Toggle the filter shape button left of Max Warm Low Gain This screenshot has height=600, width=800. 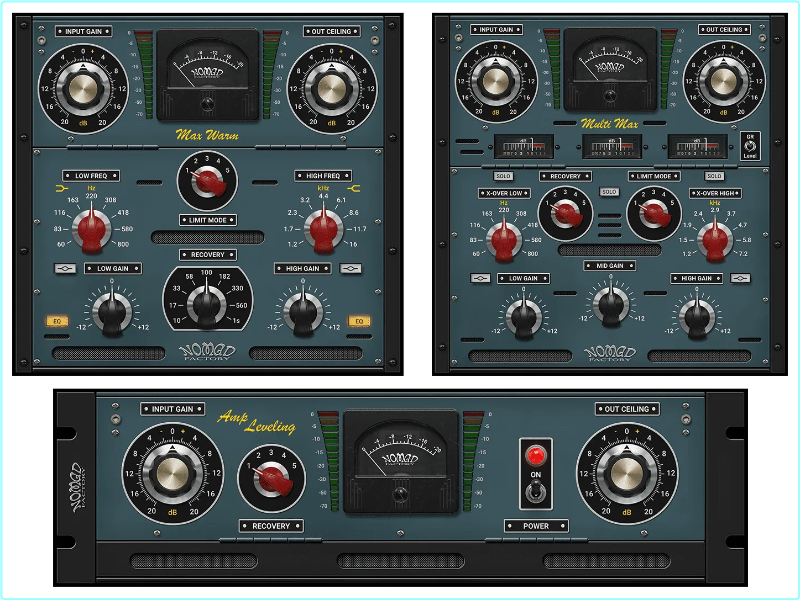[x=65, y=268]
